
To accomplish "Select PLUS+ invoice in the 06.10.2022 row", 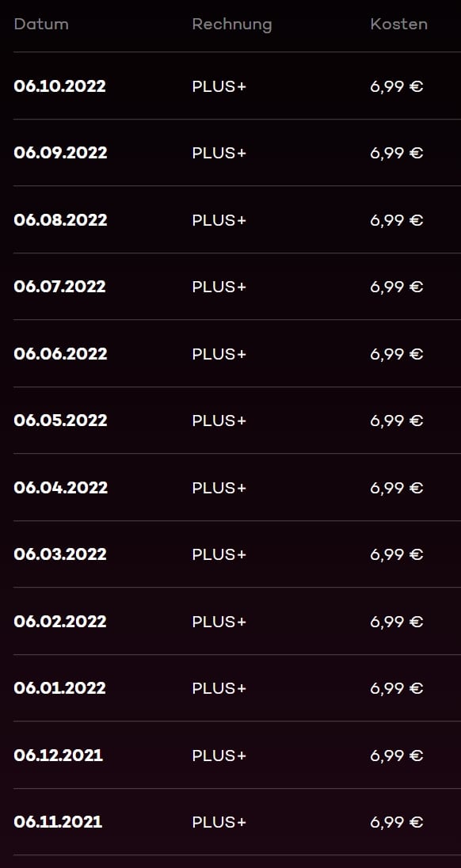I will (x=219, y=87).
